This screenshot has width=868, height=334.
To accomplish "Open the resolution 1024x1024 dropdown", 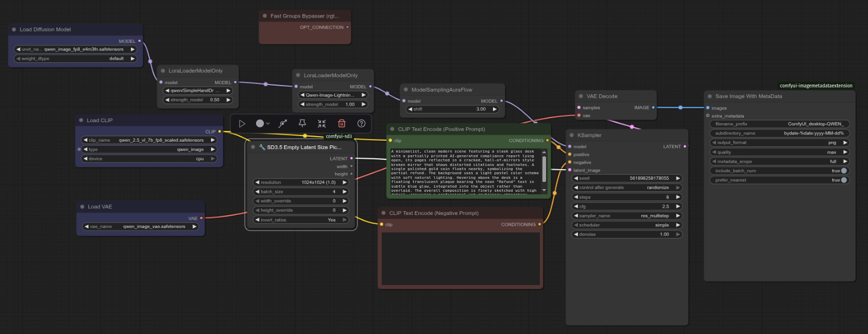I will coord(301,182).
